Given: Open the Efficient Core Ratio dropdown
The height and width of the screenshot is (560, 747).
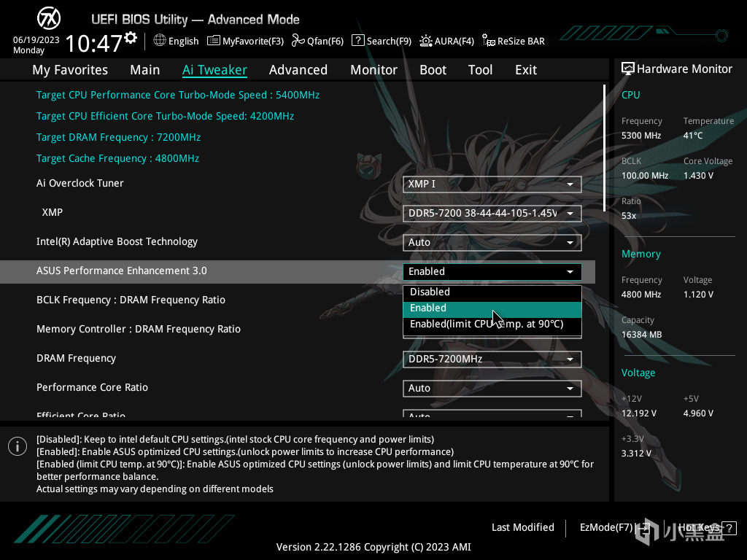Looking at the screenshot, I should [x=492, y=413].
